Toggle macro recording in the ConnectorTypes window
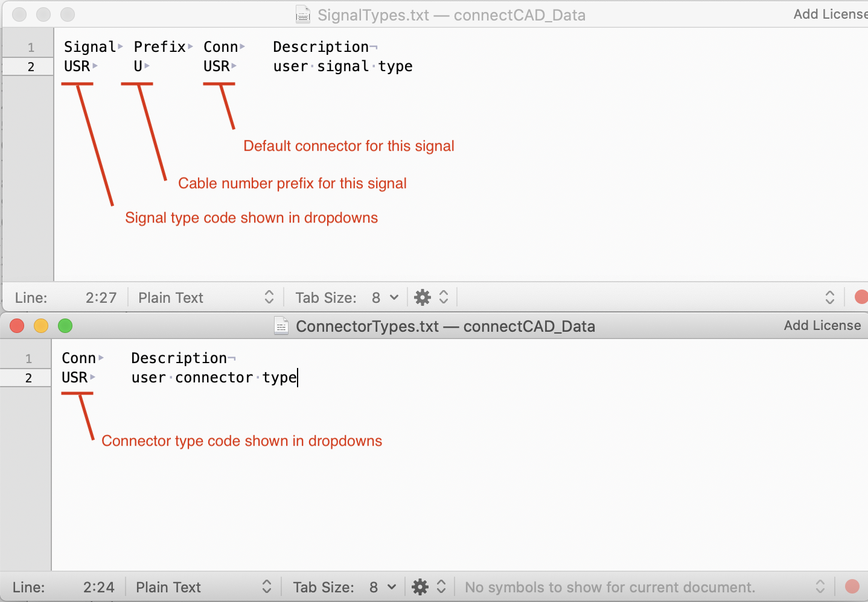Image resolution: width=868 pixels, height=602 pixels. (852, 587)
